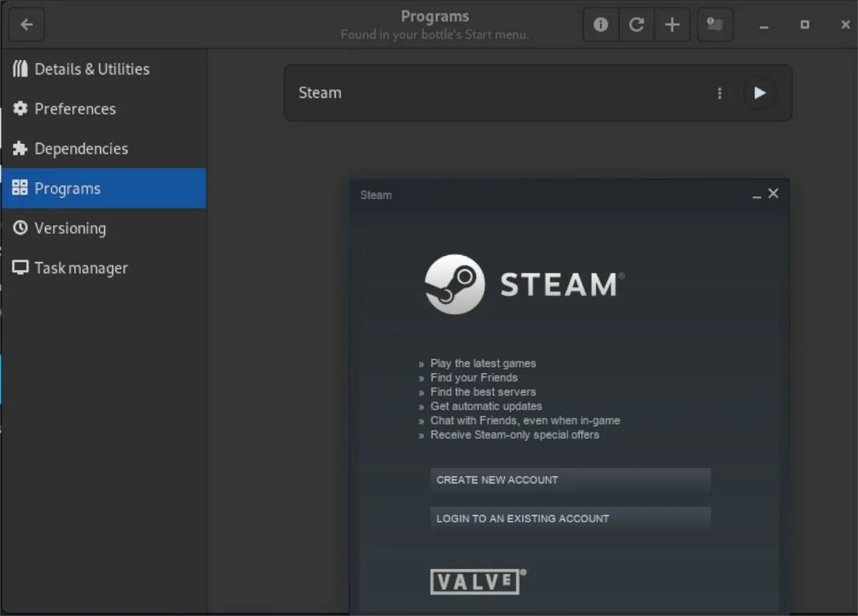Close the Steam login window
The height and width of the screenshot is (616, 858).
[773, 194]
